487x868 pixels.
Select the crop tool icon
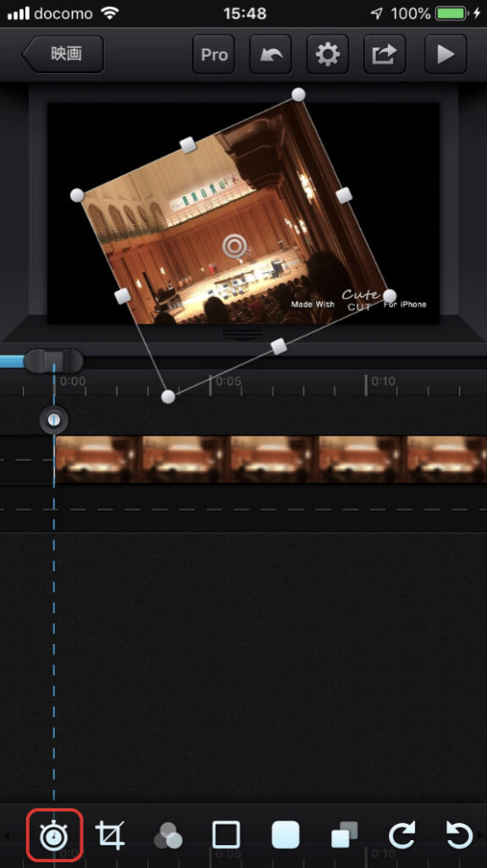(110, 835)
